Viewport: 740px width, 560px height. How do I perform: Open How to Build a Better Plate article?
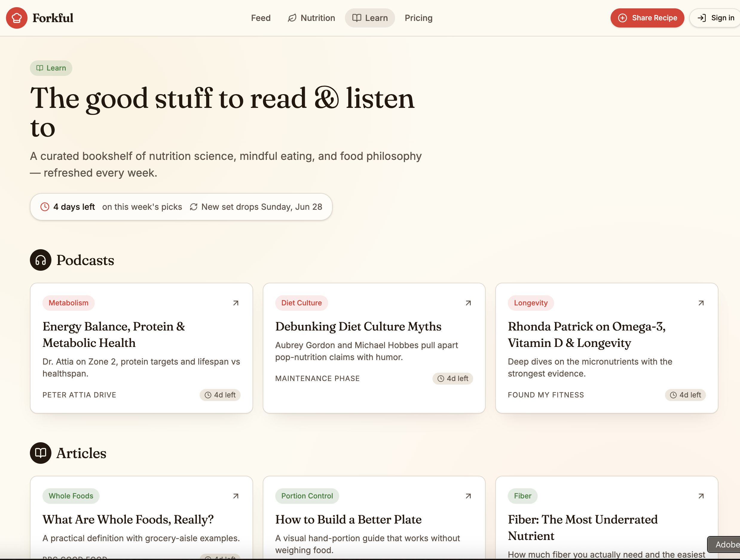(x=348, y=519)
